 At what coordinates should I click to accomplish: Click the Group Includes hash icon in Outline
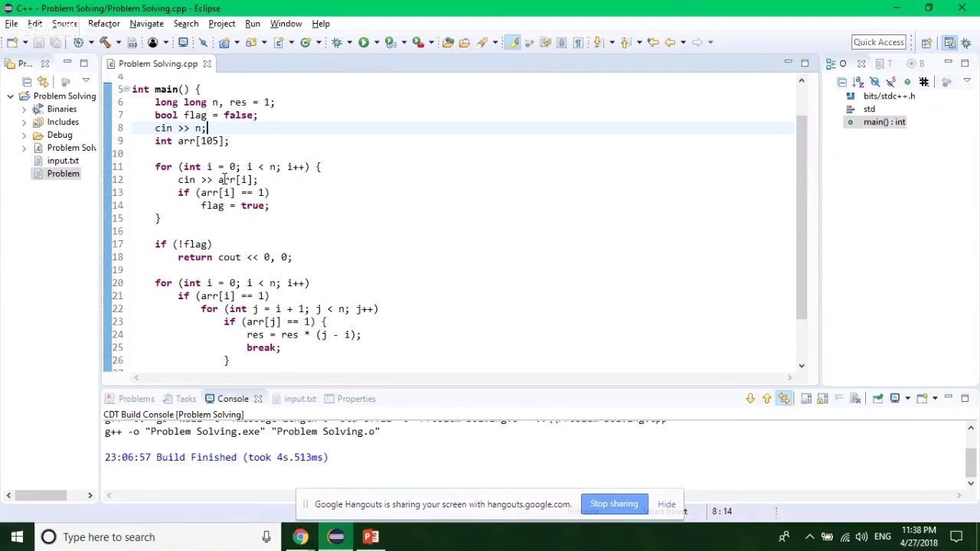tap(924, 81)
